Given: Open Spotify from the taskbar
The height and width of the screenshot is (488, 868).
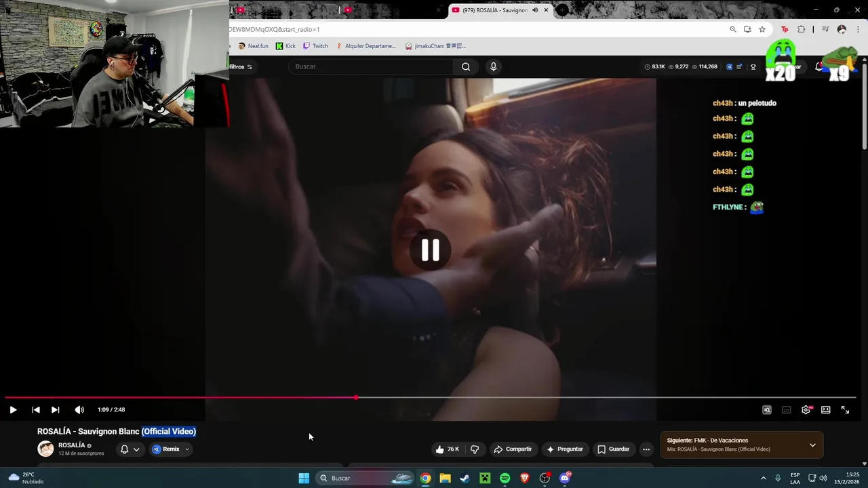Looking at the screenshot, I should click(x=505, y=478).
